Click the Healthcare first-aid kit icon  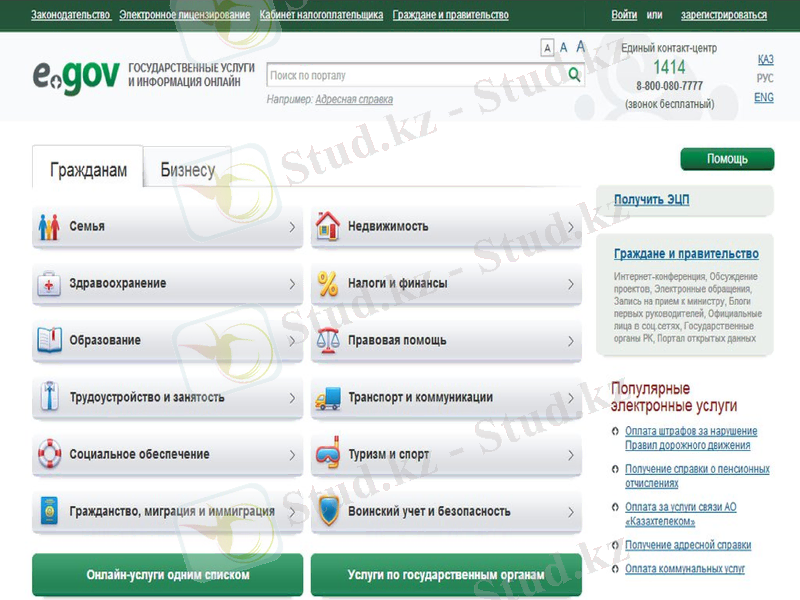point(49,284)
